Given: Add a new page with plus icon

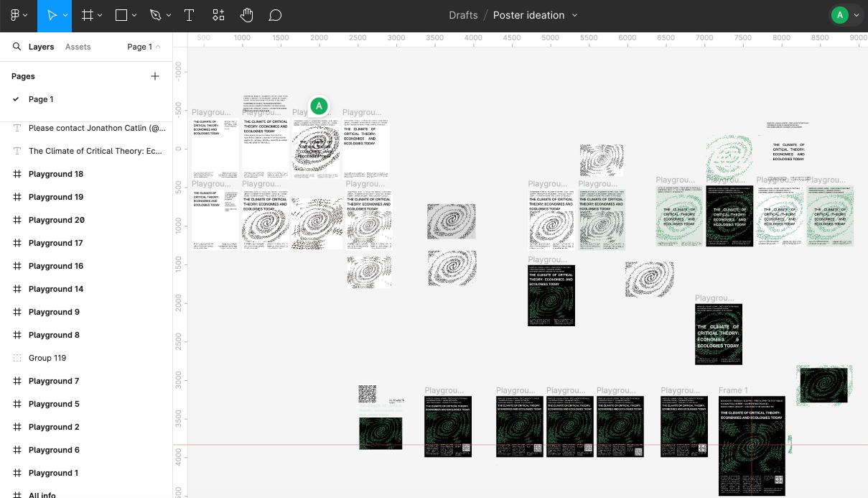Looking at the screenshot, I should [155, 76].
